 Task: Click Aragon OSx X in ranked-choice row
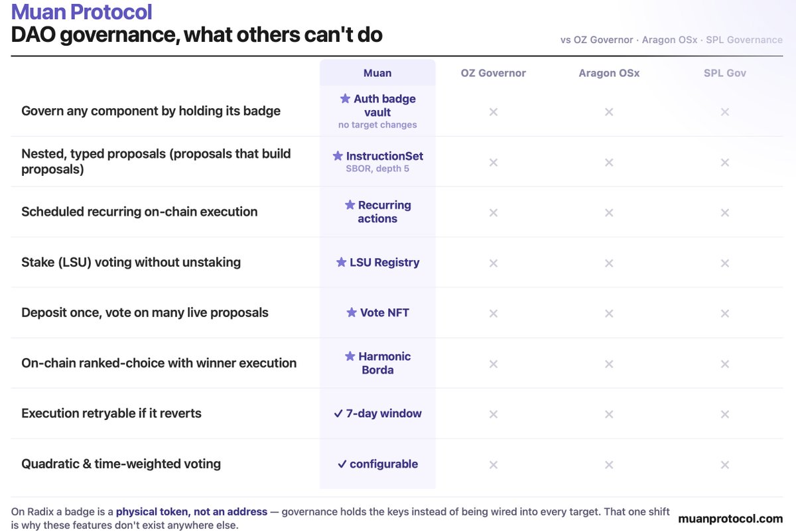609,364
